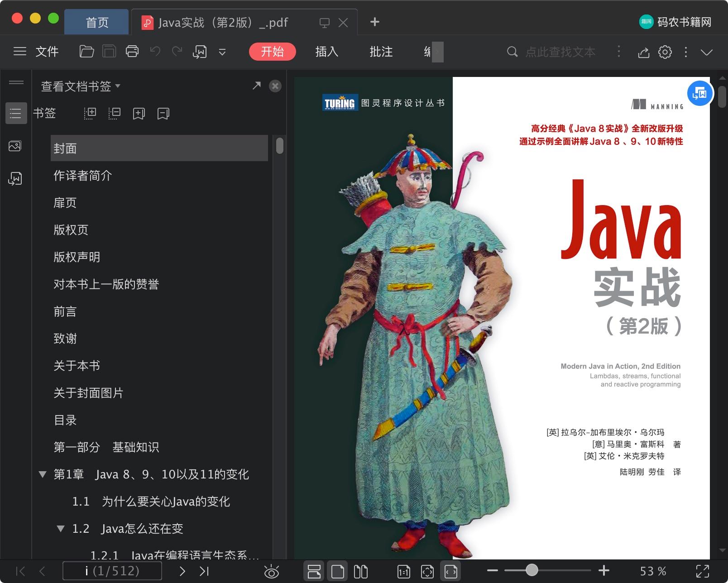
Task: Select the 封面 bookmark
Action: point(159,148)
